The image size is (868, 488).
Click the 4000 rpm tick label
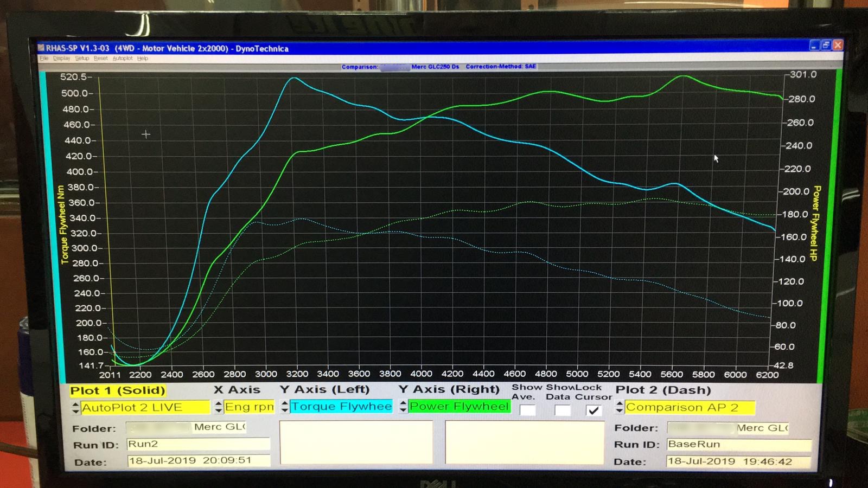pyautogui.click(x=421, y=374)
